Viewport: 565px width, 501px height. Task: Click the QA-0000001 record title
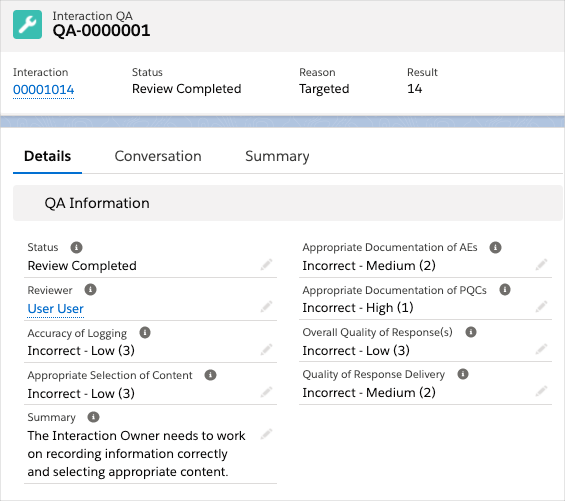pos(101,30)
